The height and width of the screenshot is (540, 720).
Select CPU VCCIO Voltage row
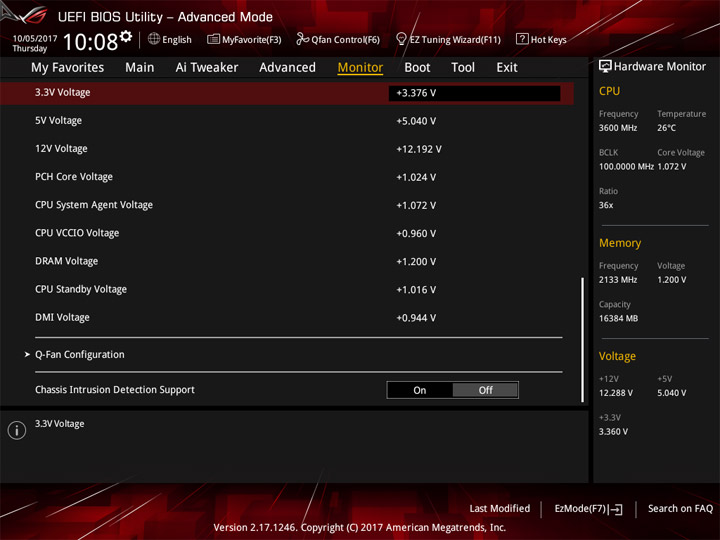coord(287,233)
